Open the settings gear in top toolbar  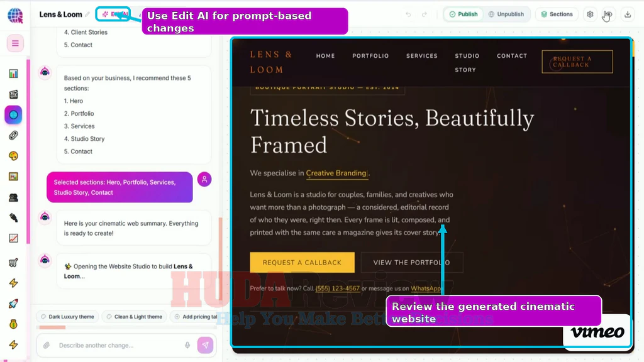click(590, 14)
